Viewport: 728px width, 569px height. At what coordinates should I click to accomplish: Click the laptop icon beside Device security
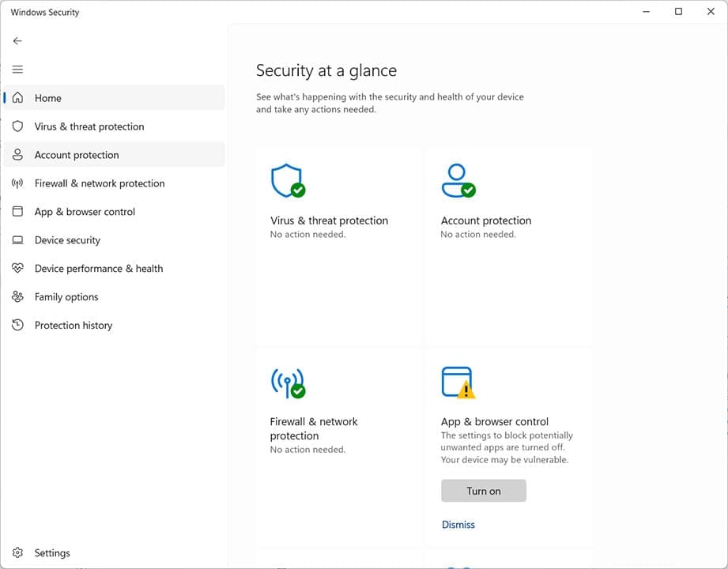pyautogui.click(x=17, y=240)
